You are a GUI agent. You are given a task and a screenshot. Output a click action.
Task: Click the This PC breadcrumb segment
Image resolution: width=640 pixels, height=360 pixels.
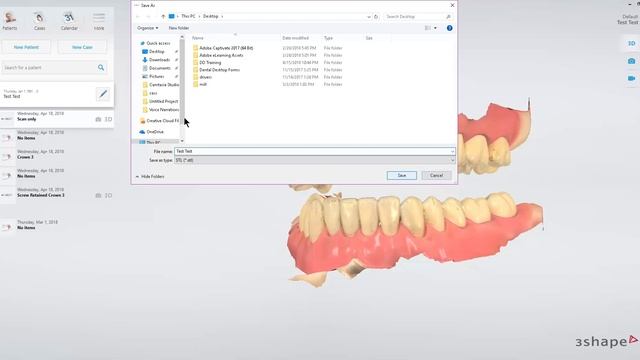[x=188, y=16]
